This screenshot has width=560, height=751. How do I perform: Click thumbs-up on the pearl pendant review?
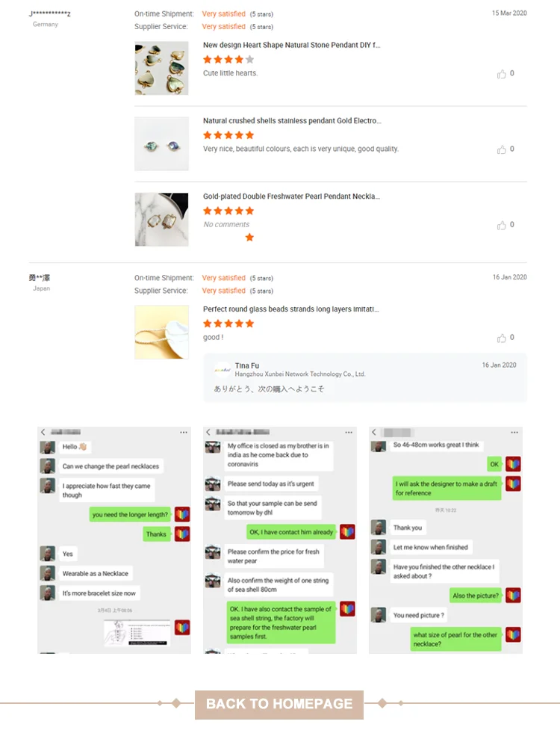point(501,225)
